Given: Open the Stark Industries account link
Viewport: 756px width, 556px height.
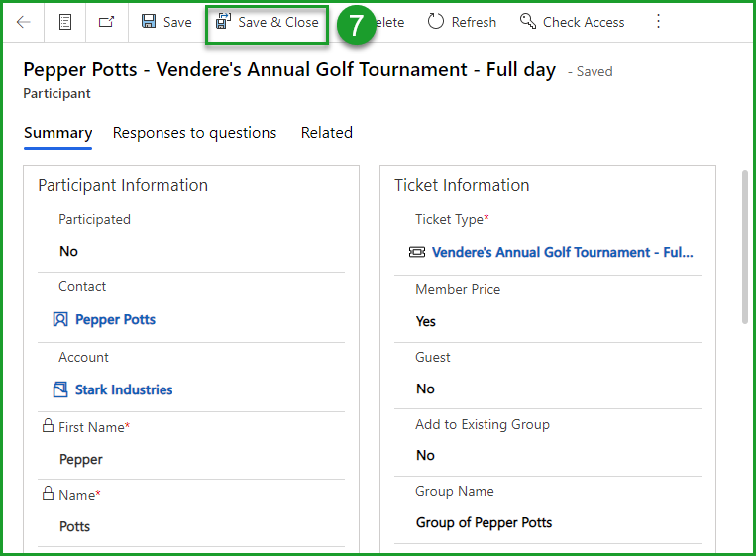Looking at the screenshot, I should pyautogui.click(x=124, y=390).
